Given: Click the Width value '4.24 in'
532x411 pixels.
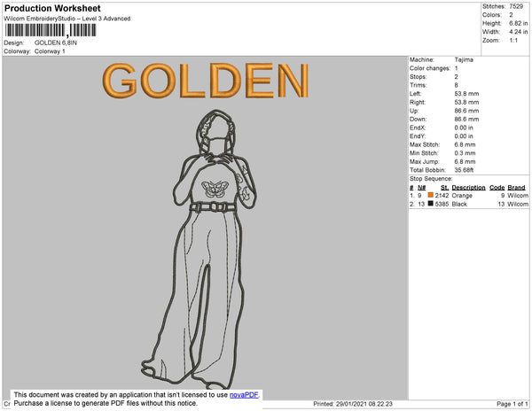Looking at the screenshot, I should tap(519, 32).
